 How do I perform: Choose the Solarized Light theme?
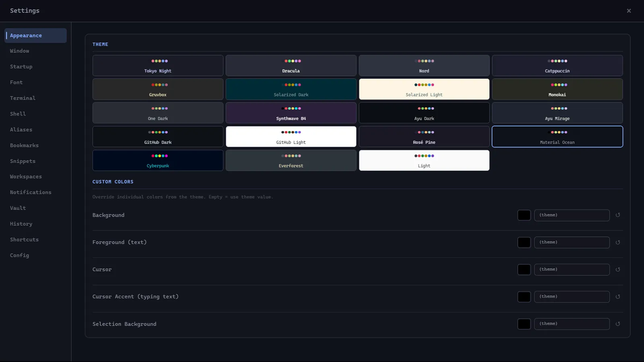point(424,89)
